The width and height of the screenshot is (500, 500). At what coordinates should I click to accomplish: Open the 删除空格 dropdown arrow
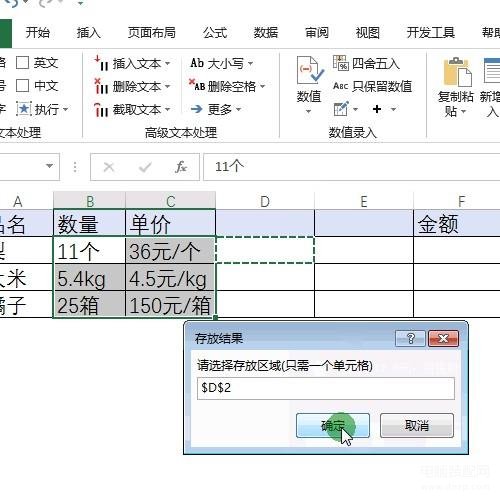(263, 87)
